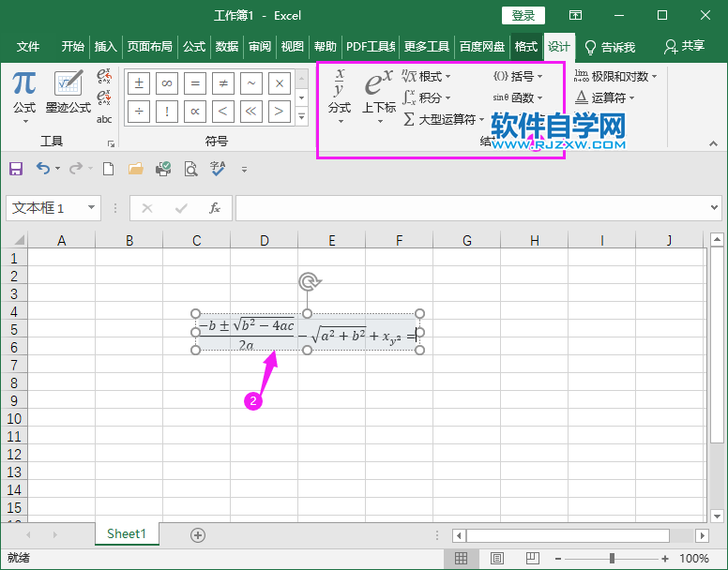Undo the last action
The height and width of the screenshot is (570, 728).
[x=43, y=169]
